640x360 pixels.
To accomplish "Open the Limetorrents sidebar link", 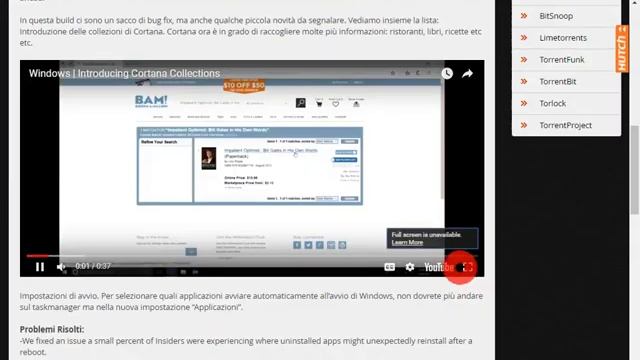I will point(563,38).
